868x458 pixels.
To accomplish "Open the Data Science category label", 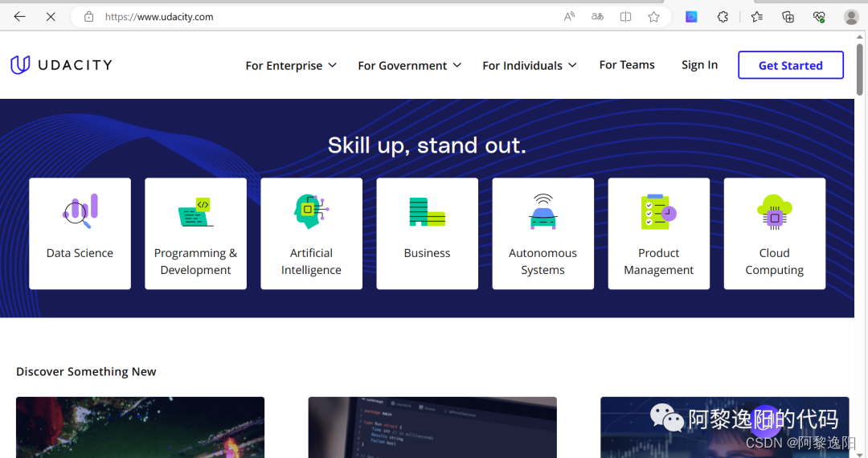I will [x=80, y=253].
